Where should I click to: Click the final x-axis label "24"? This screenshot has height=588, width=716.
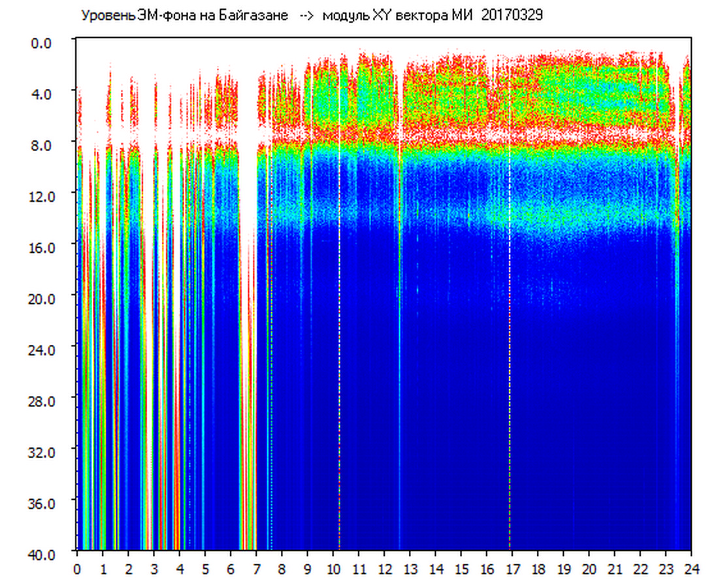pos(691,569)
